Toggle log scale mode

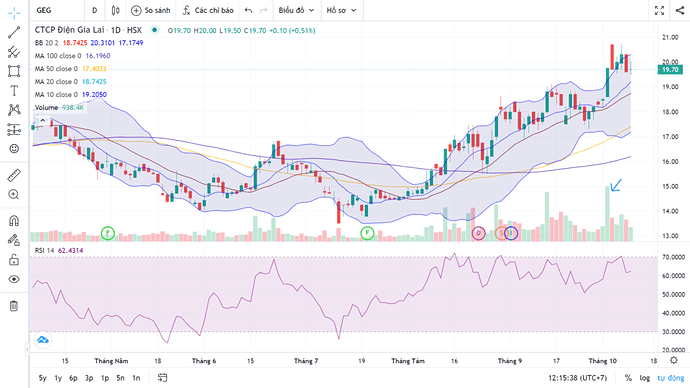[645, 378]
